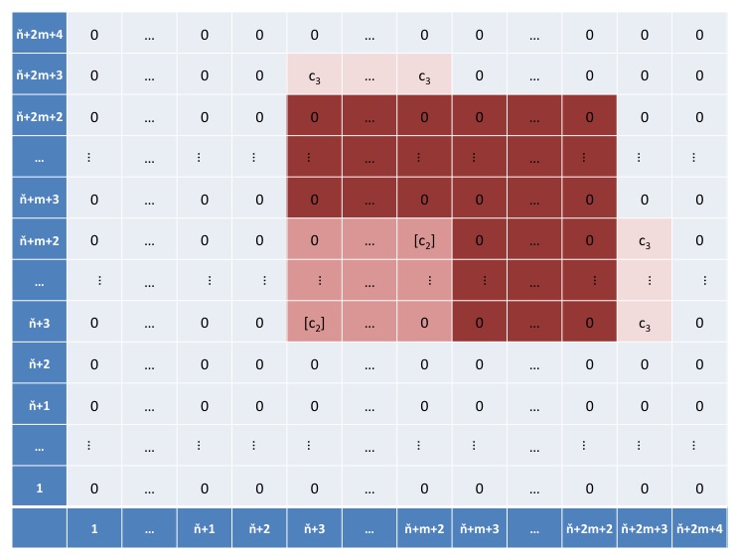This screenshot has height=560, width=739.
Task: Click the ň+m+3 row header
Action: (39, 200)
